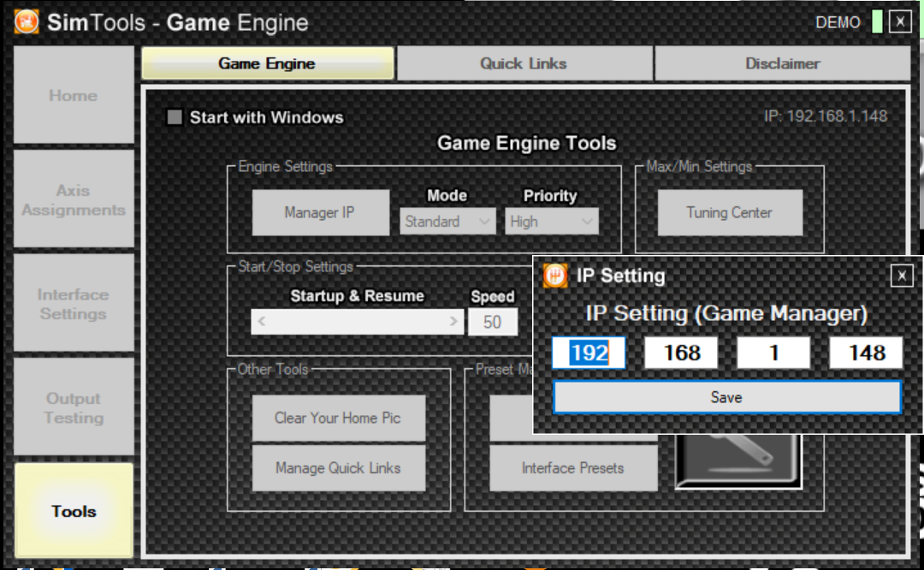Click the right arrow of Startup & Resume slider

(453, 322)
